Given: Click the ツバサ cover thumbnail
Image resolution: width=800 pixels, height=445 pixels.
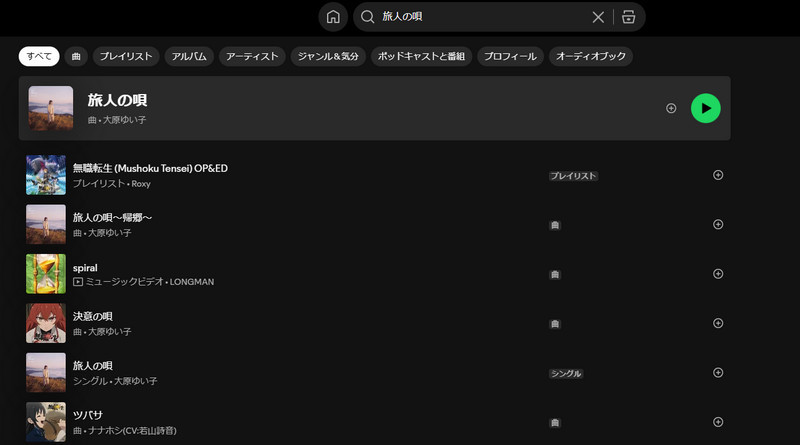Looking at the screenshot, I should [46, 422].
